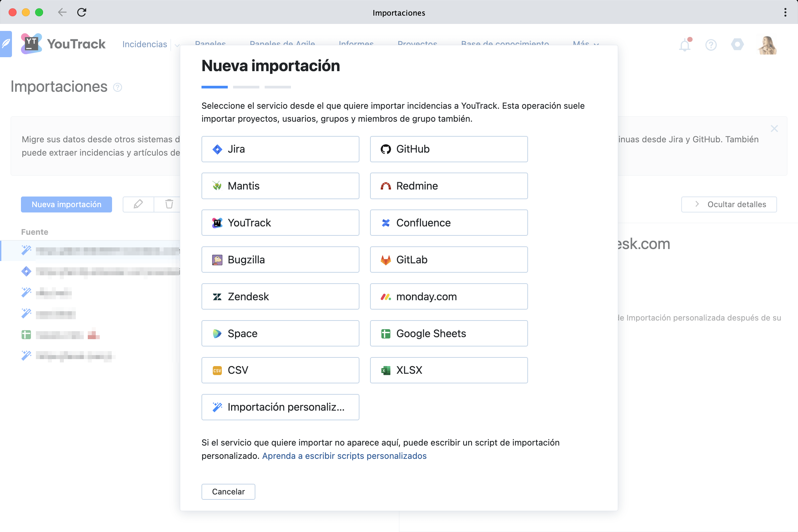
Task: Click the browser reload icon
Action: pos(82,13)
